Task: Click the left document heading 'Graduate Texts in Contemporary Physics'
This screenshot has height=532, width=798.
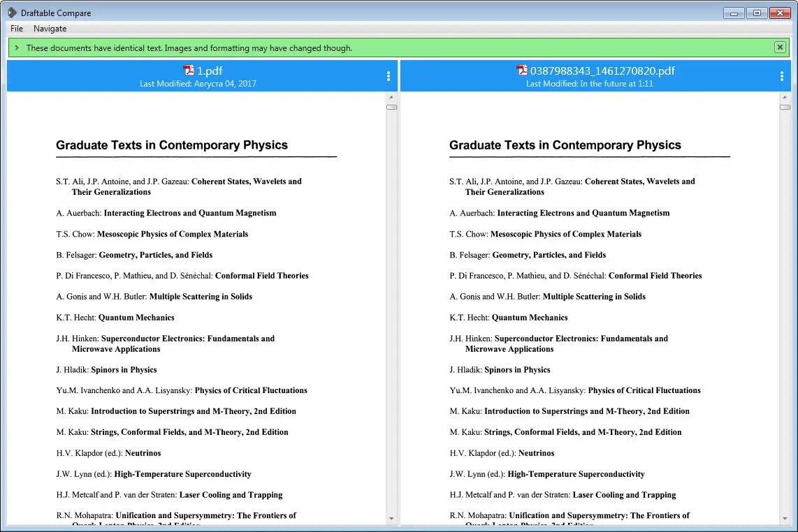Action: click(171, 145)
